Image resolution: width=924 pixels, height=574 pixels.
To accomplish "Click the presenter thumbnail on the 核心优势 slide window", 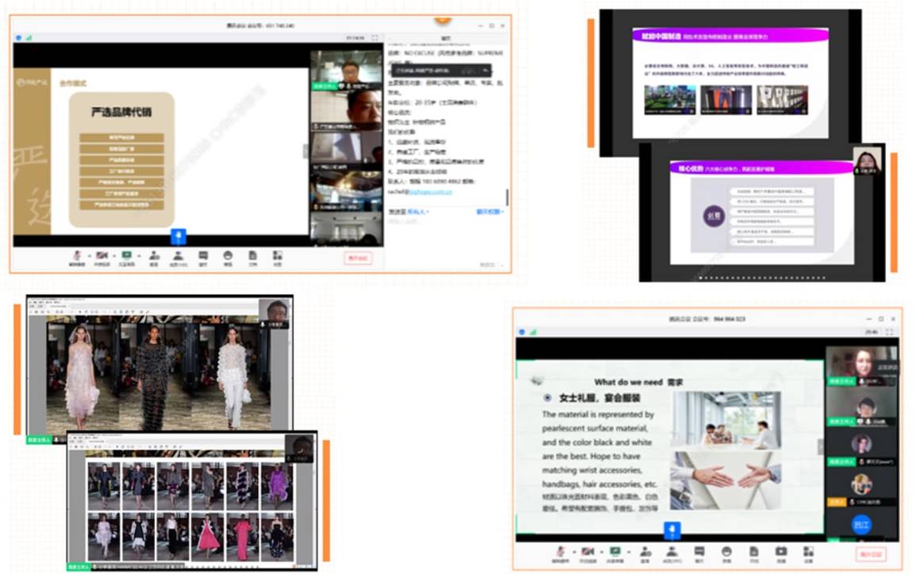I will [868, 160].
